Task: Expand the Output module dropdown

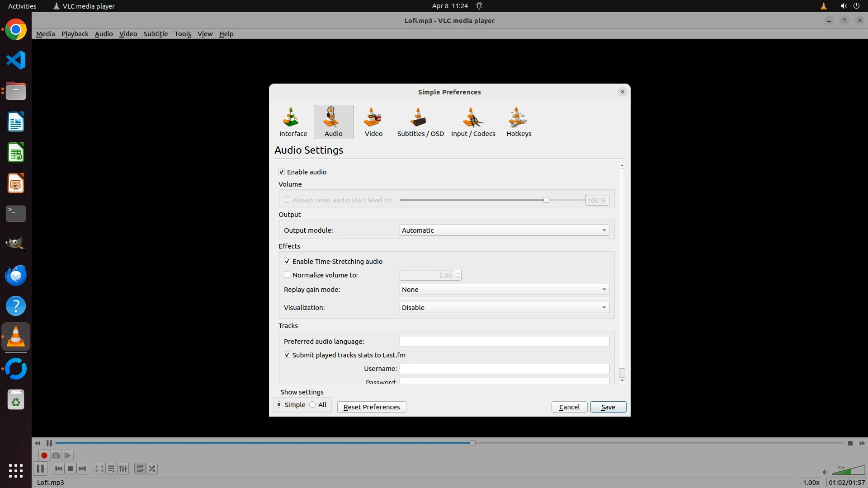Action: click(504, 230)
